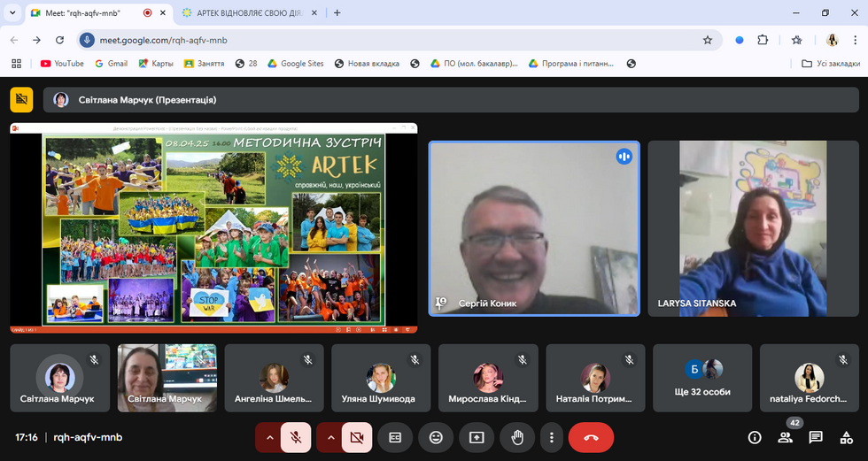This screenshot has width=868, height=461.
Task: Click Ангеліна Шмель participant tile
Action: point(274,378)
